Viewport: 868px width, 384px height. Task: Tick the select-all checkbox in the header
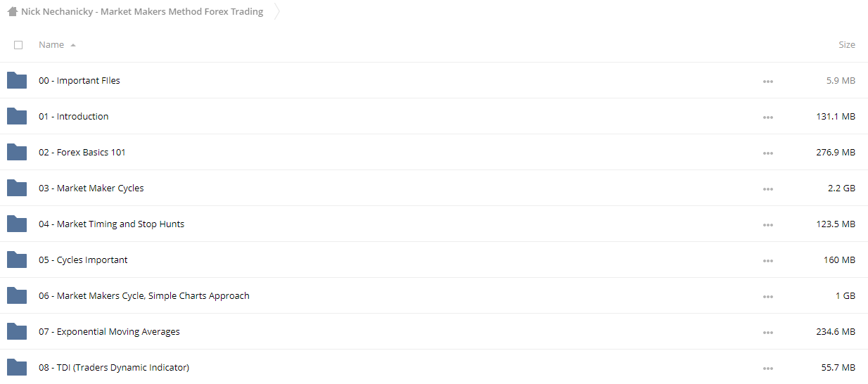18,45
